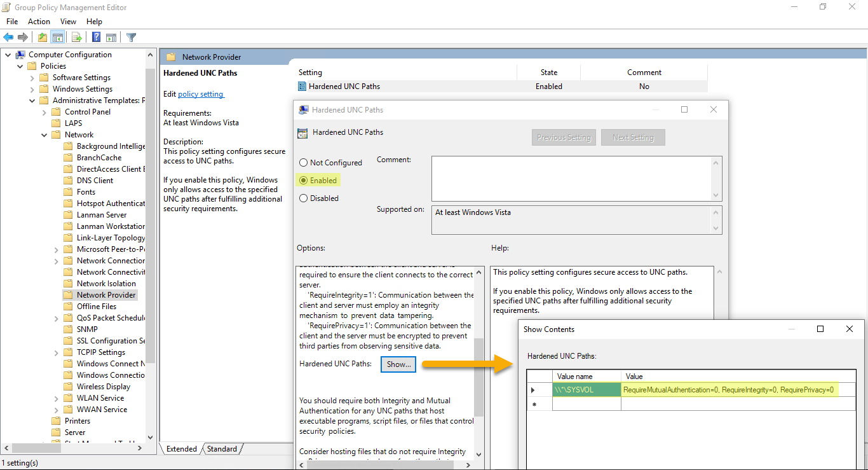
Task: Click the TCPIP Settings folder icon
Action: point(69,352)
